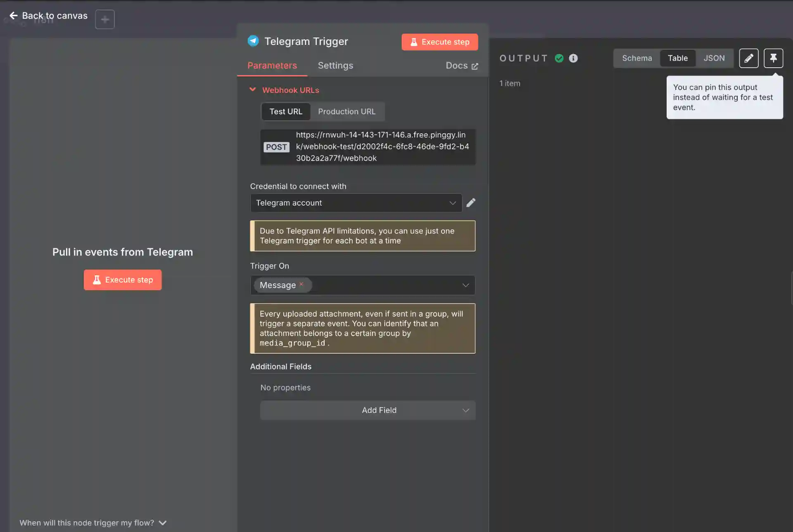Open the Telegram account credential dropdown
This screenshot has height=532, width=793.
point(356,203)
